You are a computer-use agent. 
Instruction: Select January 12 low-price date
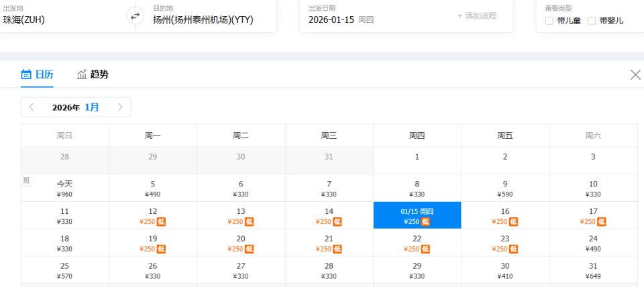point(153,215)
